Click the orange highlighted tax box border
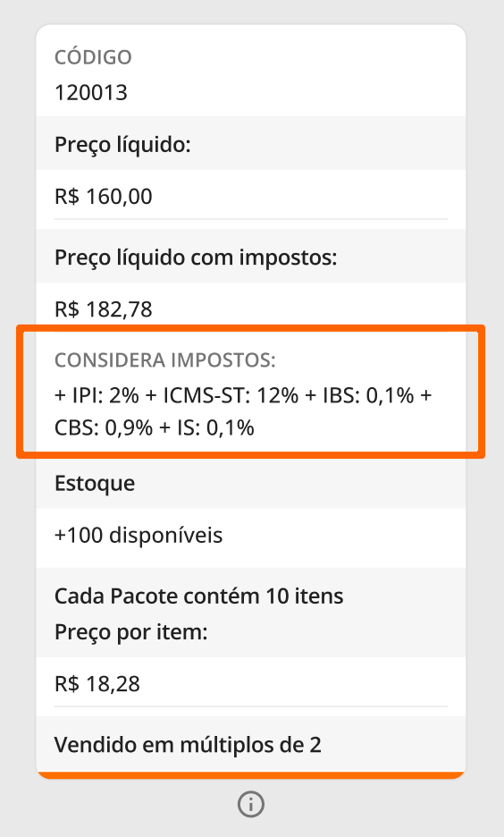 251,328
